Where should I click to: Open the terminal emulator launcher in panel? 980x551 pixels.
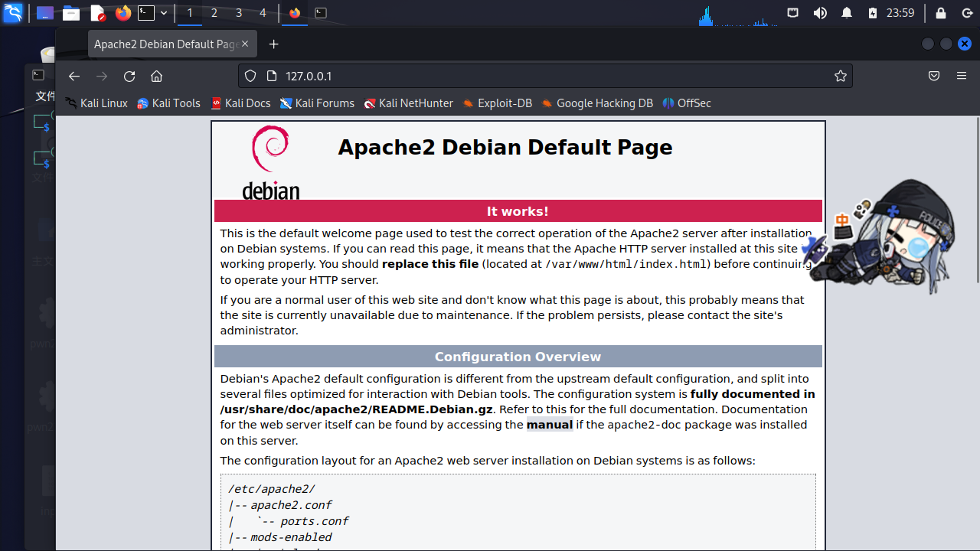145,13
